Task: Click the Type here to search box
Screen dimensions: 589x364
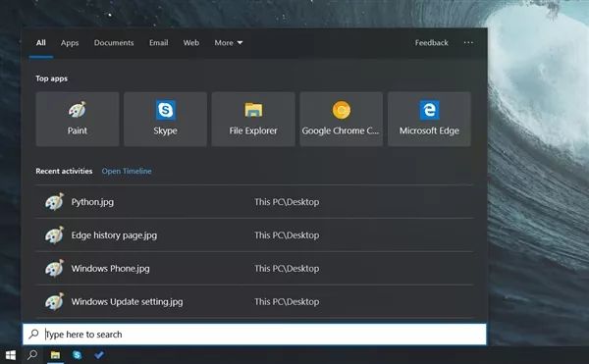Action: point(254,335)
